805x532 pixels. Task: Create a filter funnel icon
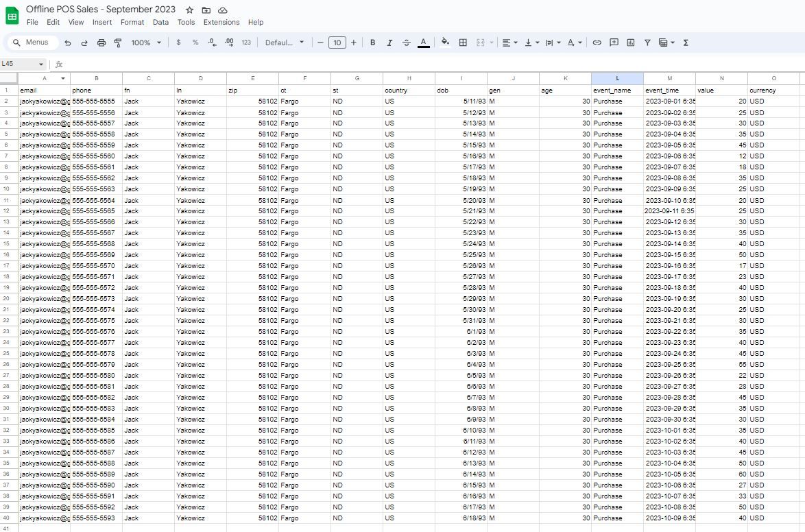pos(647,43)
